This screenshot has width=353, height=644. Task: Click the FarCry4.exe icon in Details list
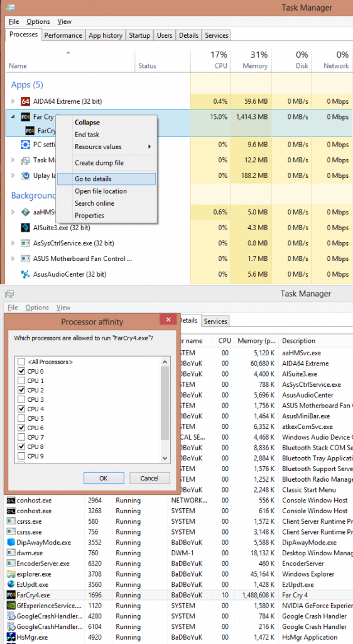point(11,595)
